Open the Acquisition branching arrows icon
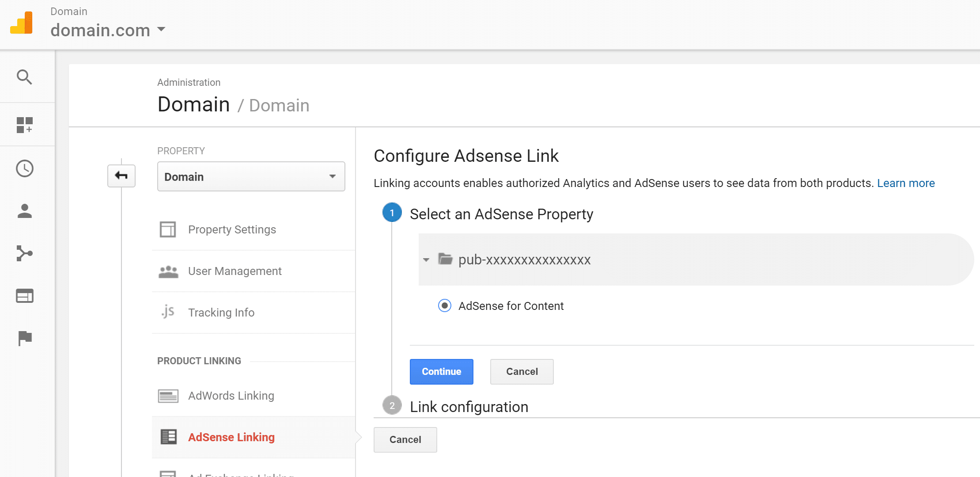 pyautogui.click(x=24, y=253)
